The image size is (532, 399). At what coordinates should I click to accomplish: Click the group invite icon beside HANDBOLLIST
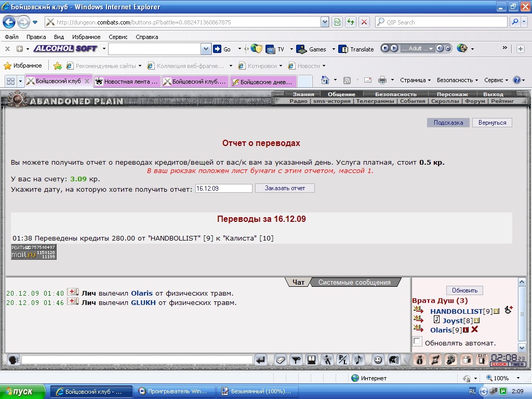508,310
